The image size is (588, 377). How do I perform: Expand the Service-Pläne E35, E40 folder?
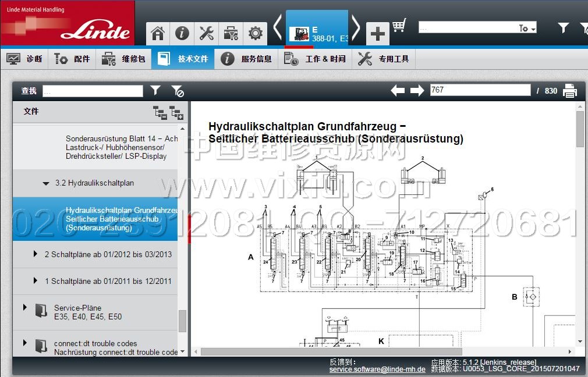pos(25,307)
